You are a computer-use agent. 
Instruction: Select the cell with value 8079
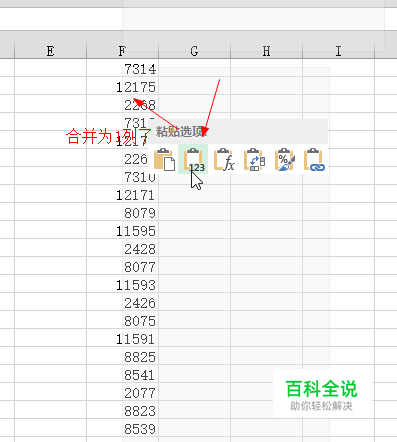click(x=122, y=213)
